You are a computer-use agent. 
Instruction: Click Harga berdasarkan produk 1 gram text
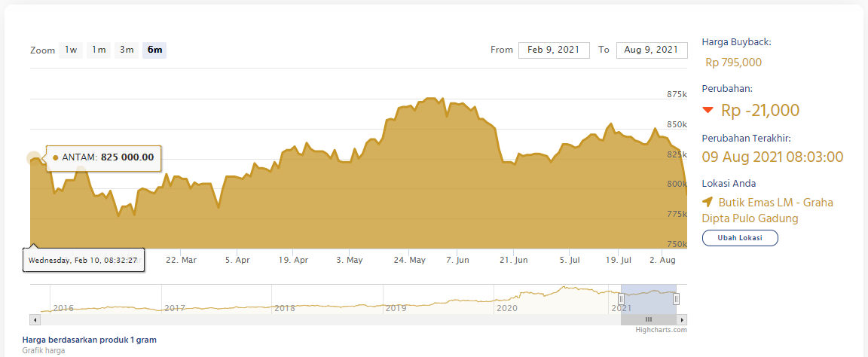click(90, 340)
